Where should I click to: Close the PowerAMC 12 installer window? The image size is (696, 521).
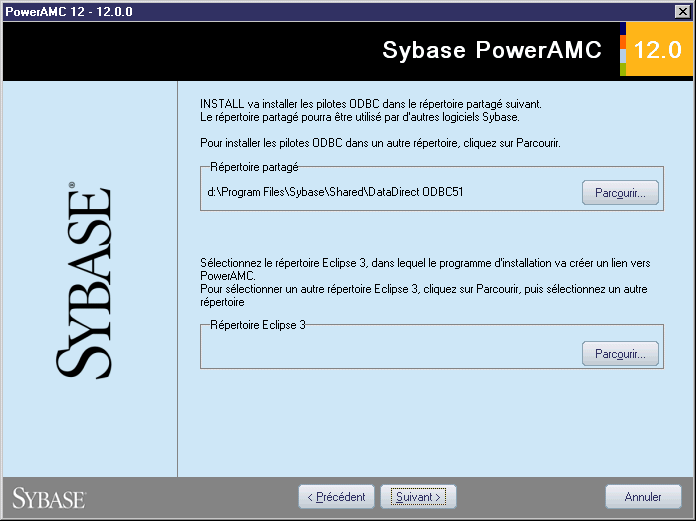tap(683, 12)
